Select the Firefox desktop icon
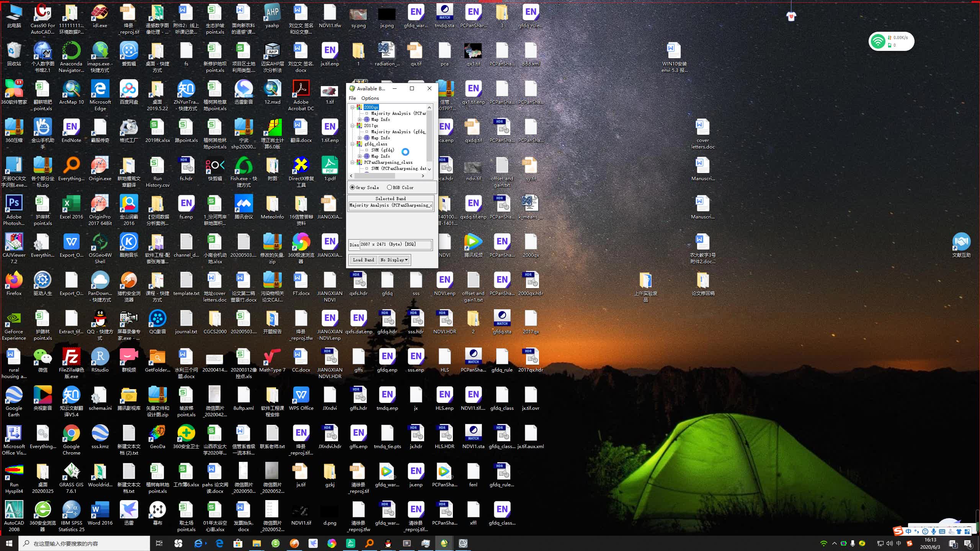Image resolution: width=980 pixels, height=551 pixels. 14,284
